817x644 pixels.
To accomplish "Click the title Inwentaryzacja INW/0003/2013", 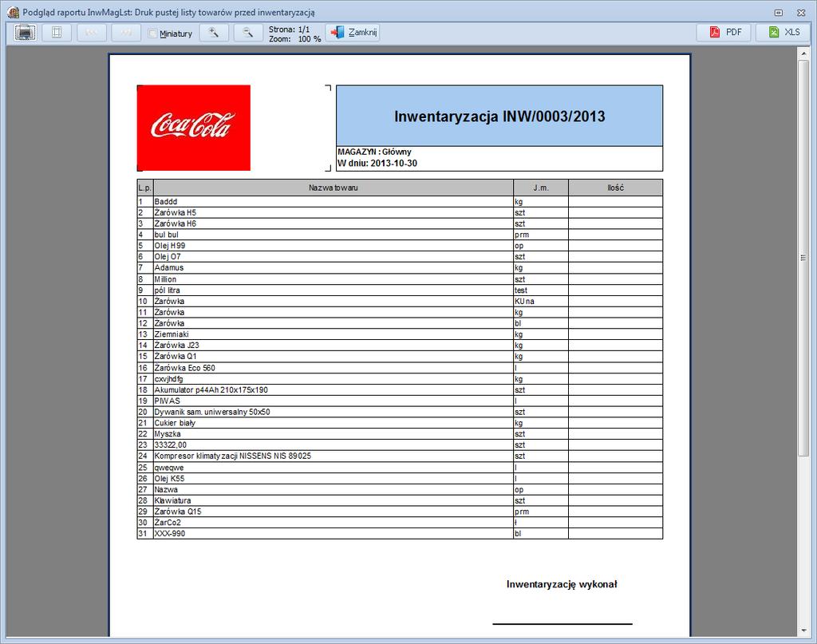I will pyautogui.click(x=499, y=117).
